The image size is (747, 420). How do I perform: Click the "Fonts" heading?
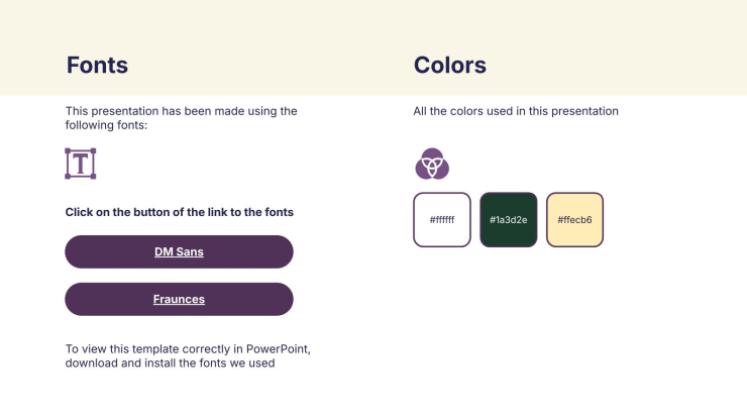[97, 66]
